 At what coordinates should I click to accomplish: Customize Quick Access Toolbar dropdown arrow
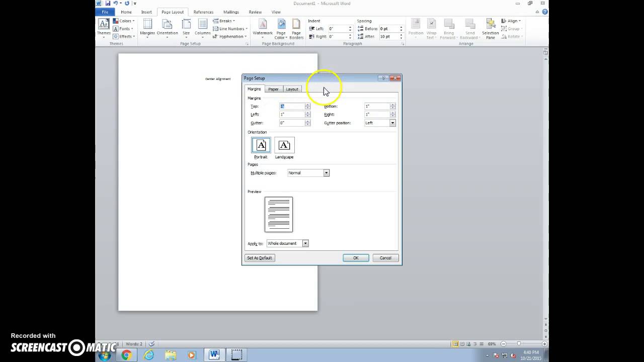pos(135,4)
